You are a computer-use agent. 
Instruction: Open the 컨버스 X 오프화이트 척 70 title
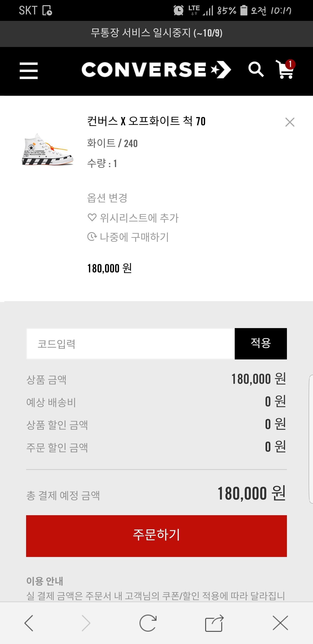146,121
